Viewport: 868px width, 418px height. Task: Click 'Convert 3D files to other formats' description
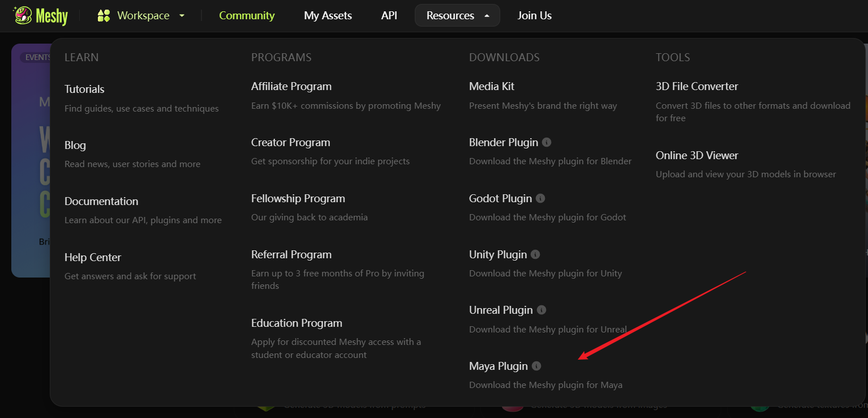pos(753,112)
